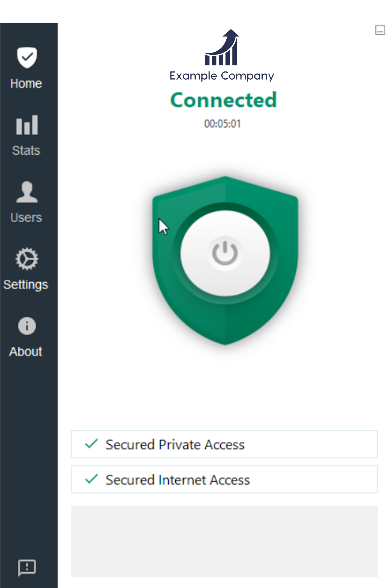Click the About text label

(26, 352)
